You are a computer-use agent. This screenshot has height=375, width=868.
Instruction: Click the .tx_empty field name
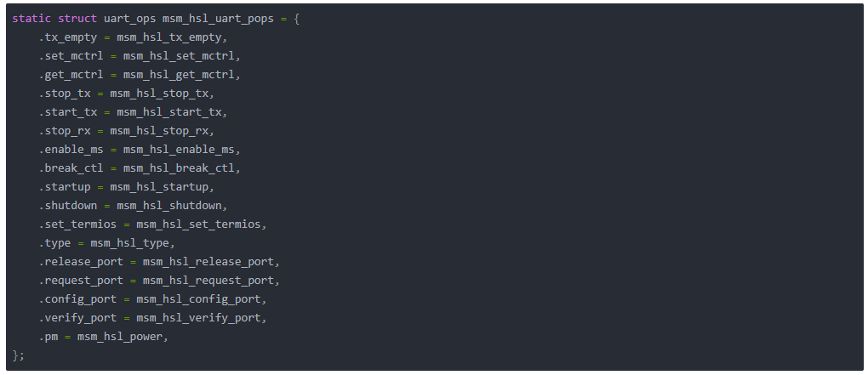point(68,37)
